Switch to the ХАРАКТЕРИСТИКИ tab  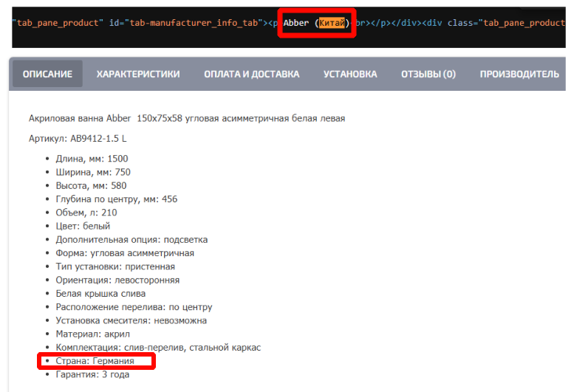tap(138, 74)
